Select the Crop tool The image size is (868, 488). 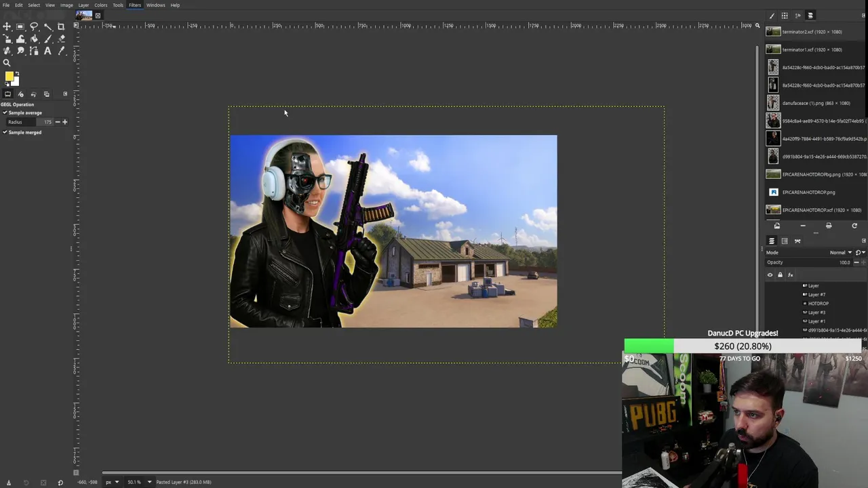tap(61, 27)
